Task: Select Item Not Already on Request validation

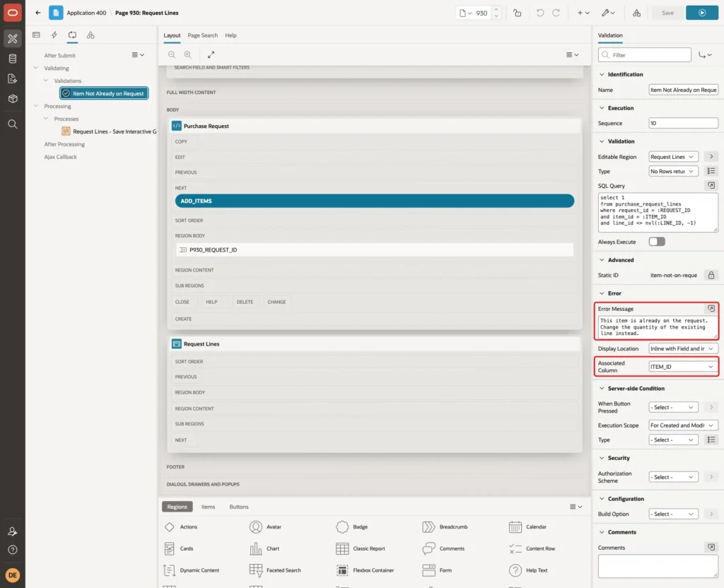Action: point(104,93)
